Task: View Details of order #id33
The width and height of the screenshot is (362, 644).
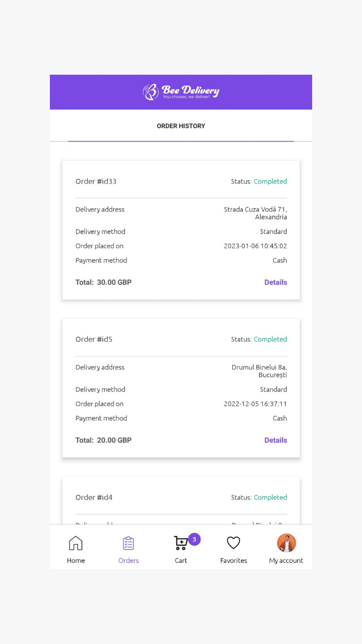Action: [x=275, y=283]
